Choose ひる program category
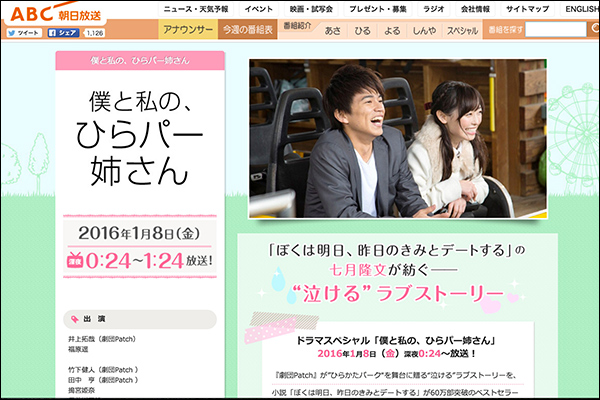The height and width of the screenshot is (400, 600). (363, 30)
